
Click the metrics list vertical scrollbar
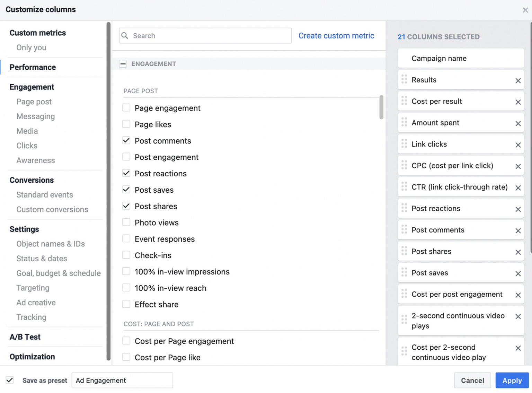click(381, 107)
